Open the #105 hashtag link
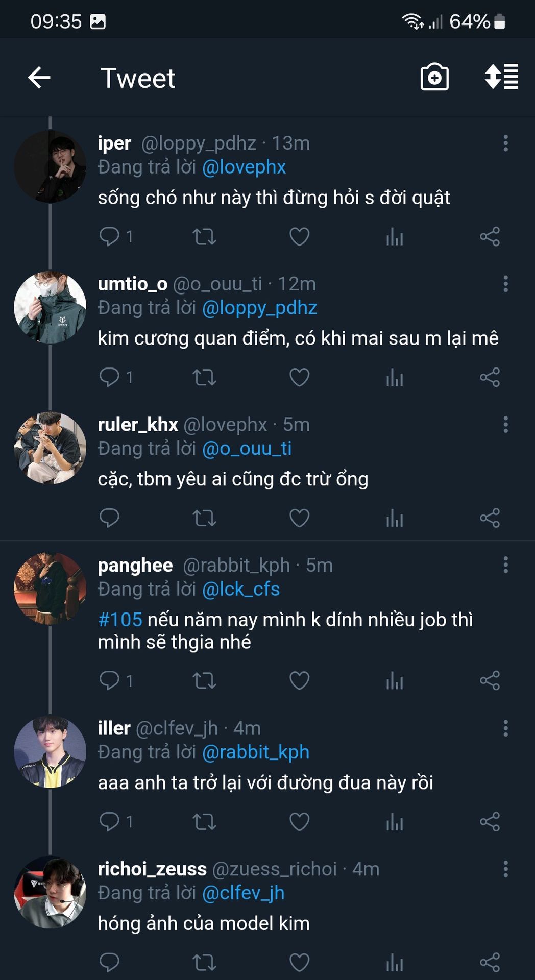The height and width of the screenshot is (980, 535). tap(120, 620)
